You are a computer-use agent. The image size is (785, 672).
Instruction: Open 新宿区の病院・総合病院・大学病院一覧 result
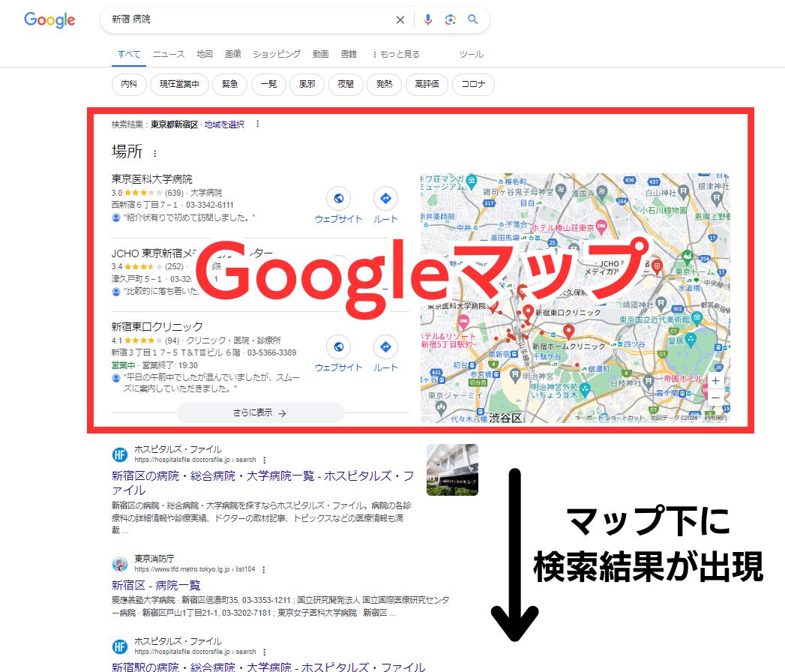point(262,483)
